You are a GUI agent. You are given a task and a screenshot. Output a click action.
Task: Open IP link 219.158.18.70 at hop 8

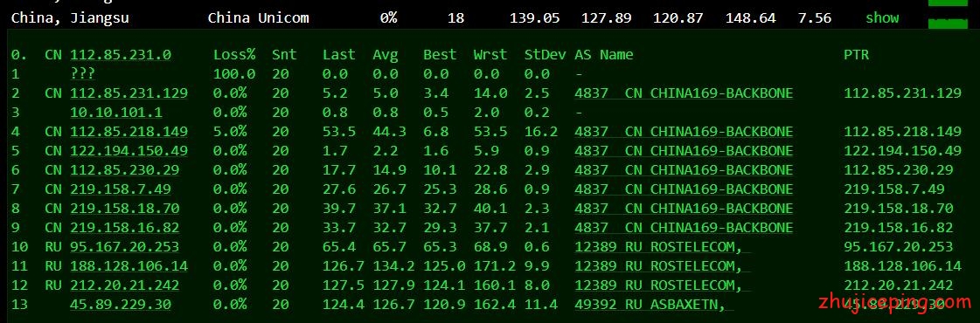tap(124, 209)
